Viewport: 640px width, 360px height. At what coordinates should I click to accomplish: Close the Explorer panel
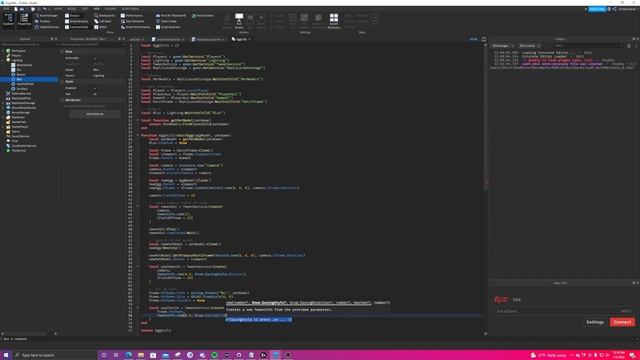(x=56, y=39)
